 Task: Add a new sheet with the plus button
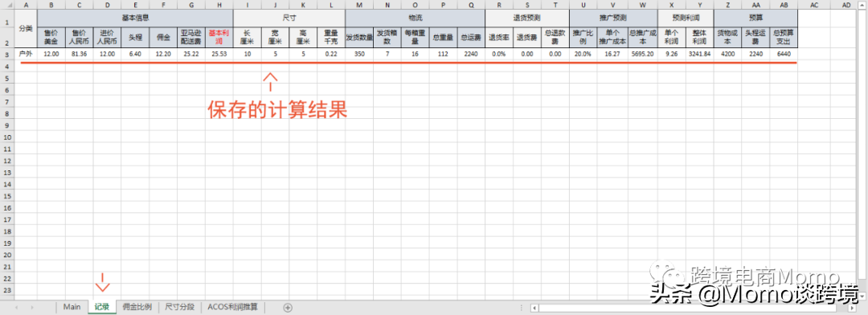click(287, 307)
